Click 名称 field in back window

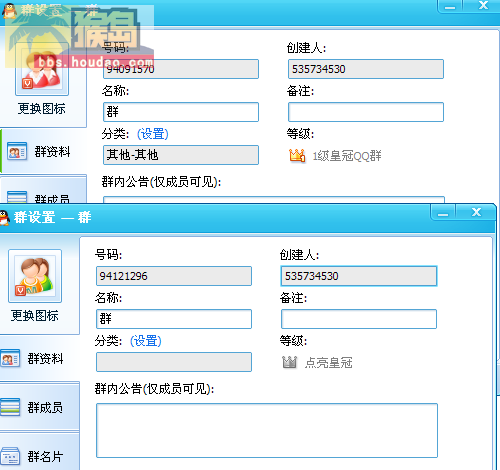click(181, 112)
